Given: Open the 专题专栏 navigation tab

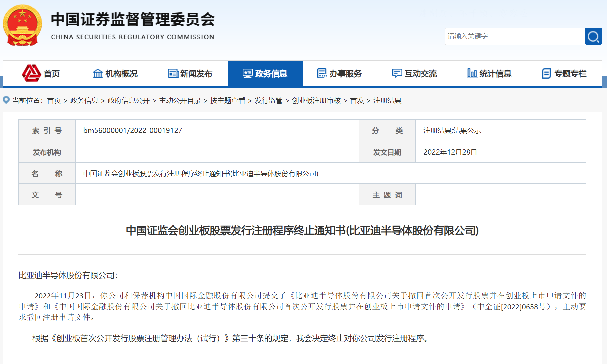Looking at the screenshot, I should tap(565, 73).
